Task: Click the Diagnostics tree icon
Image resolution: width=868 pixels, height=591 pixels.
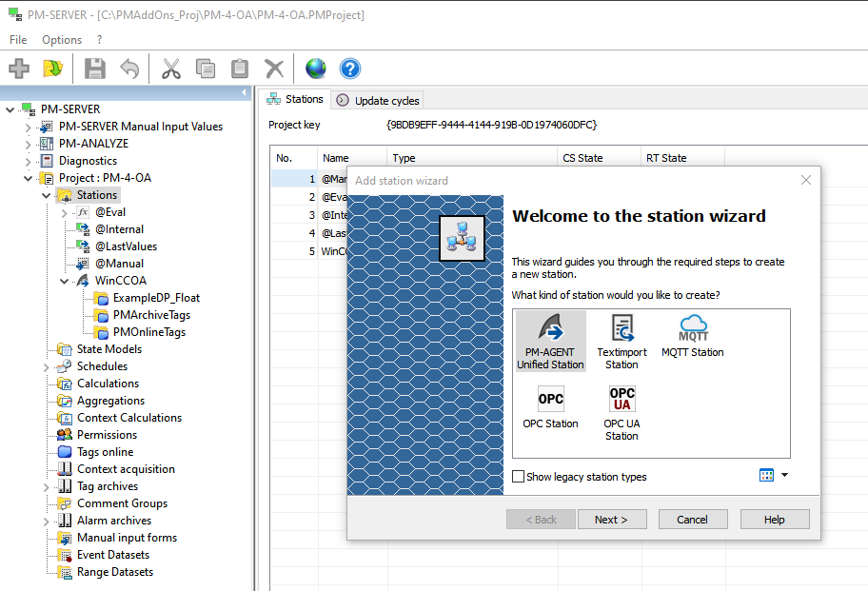Action: [47, 161]
